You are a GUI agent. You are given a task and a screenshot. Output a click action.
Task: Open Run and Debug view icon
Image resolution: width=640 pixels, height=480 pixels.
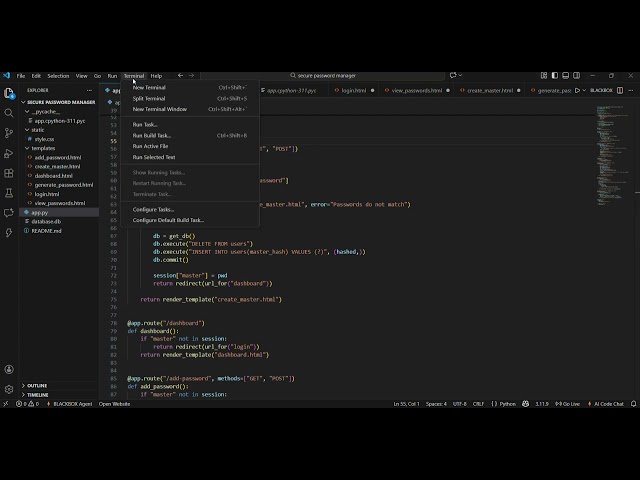9,153
